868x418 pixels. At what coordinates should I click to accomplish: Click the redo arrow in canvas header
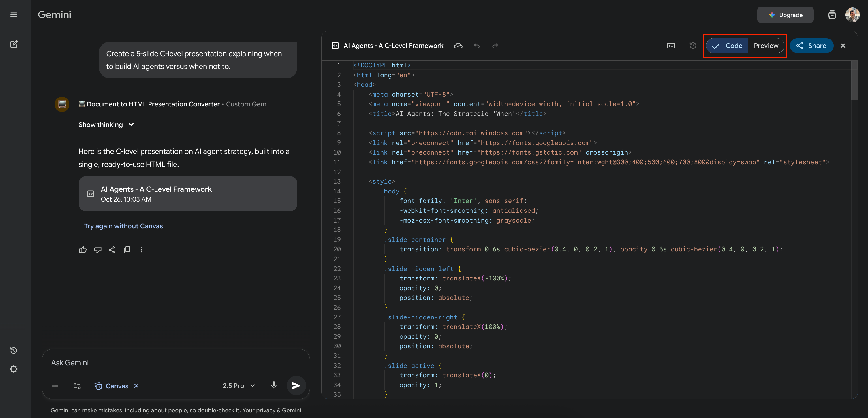pos(495,46)
